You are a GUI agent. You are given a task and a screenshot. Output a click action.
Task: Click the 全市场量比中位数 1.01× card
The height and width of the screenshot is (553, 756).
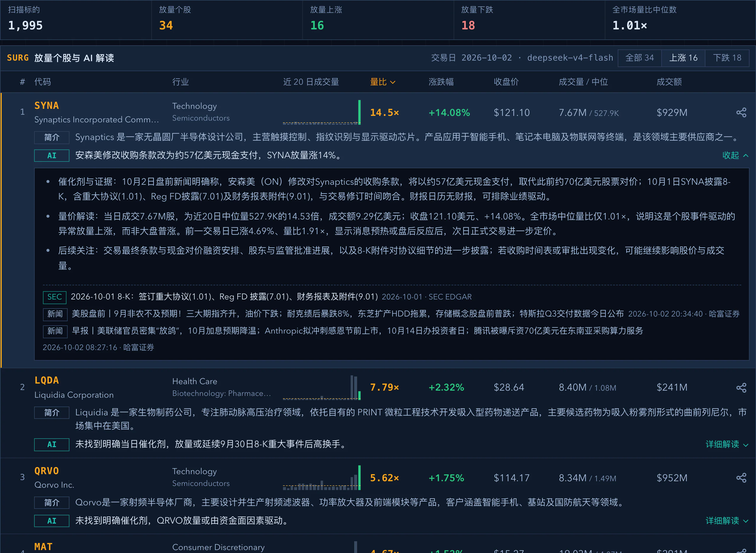coord(680,20)
